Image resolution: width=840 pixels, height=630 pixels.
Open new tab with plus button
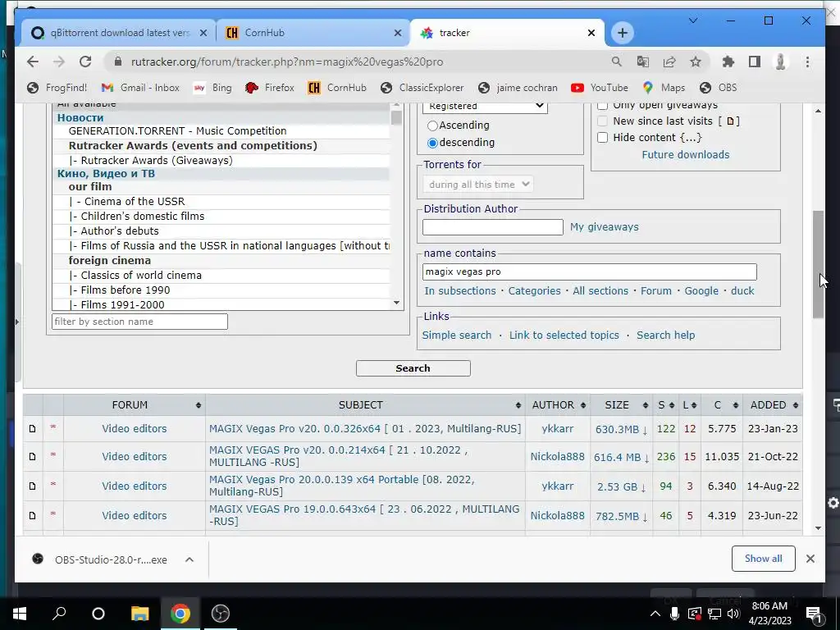click(x=623, y=33)
